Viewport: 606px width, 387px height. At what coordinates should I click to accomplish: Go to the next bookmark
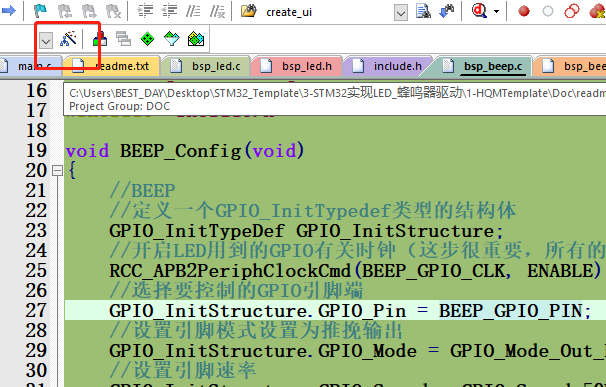(89, 11)
